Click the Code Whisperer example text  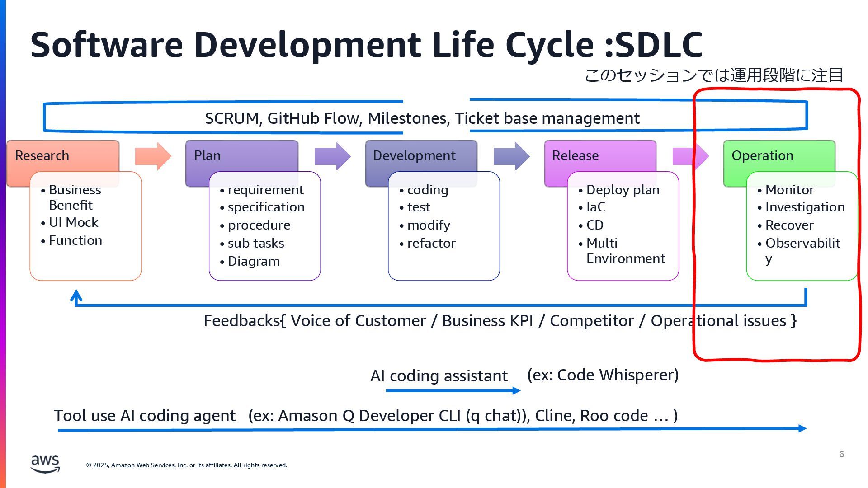tap(603, 375)
